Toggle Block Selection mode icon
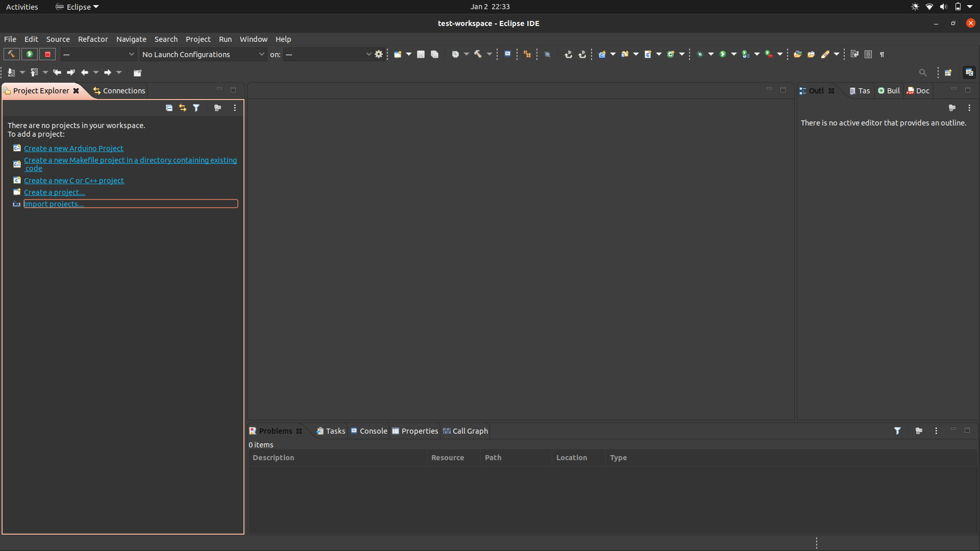 point(868,54)
